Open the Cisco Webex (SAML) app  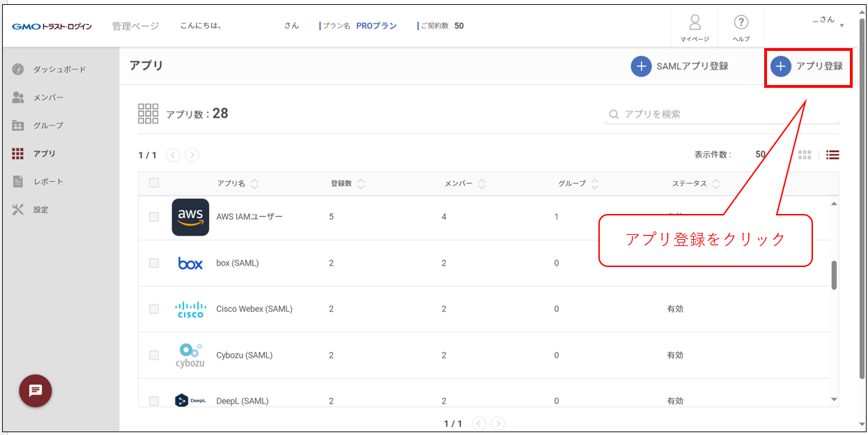coord(254,309)
